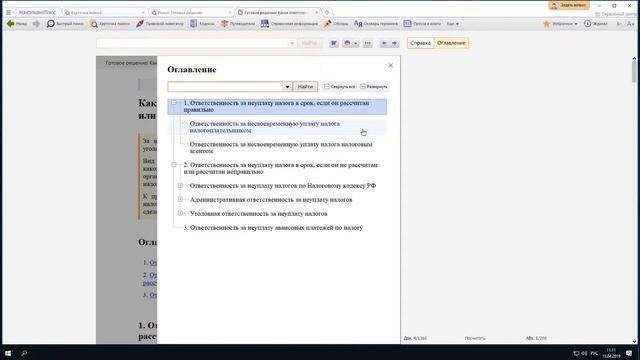The image size is (640, 360).
Task: Select the active Готовое решение document tab
Action: click(277, 13)
